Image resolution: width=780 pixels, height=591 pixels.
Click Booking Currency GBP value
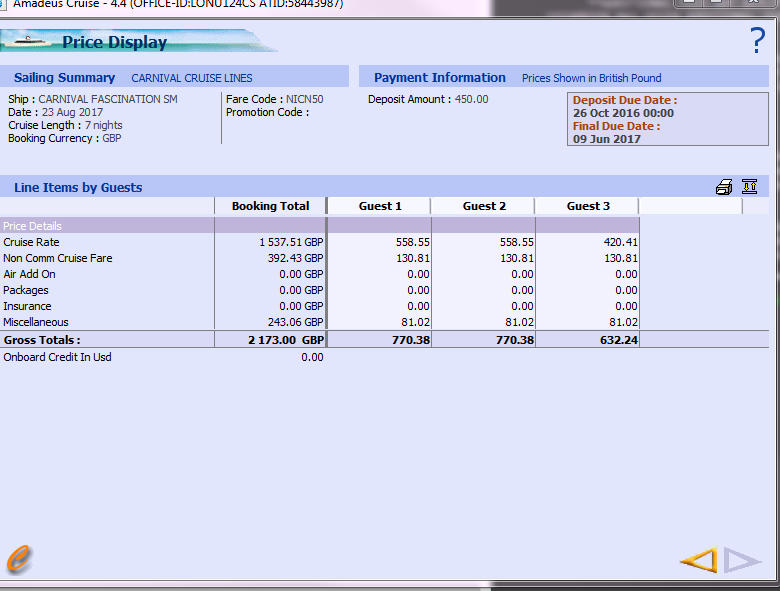point(111,138)
